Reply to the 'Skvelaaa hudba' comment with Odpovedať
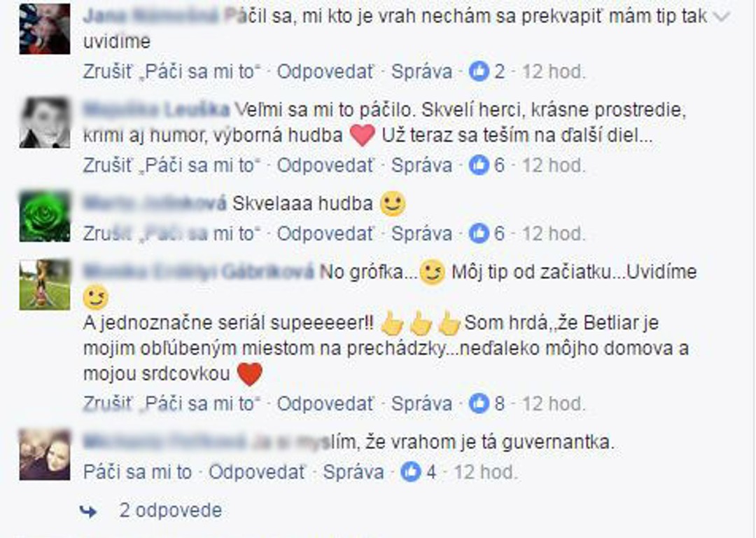756x538 pixels. (x=325, y=234)
